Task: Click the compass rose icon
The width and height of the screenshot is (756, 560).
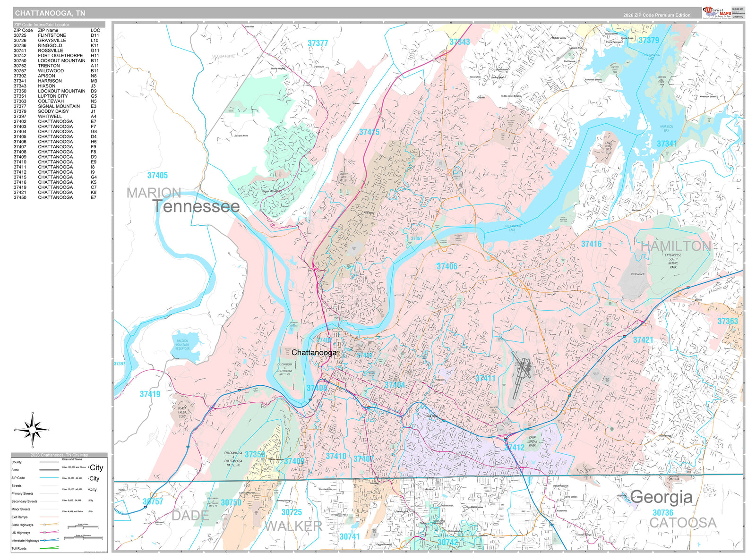Action: click(32, 430)
